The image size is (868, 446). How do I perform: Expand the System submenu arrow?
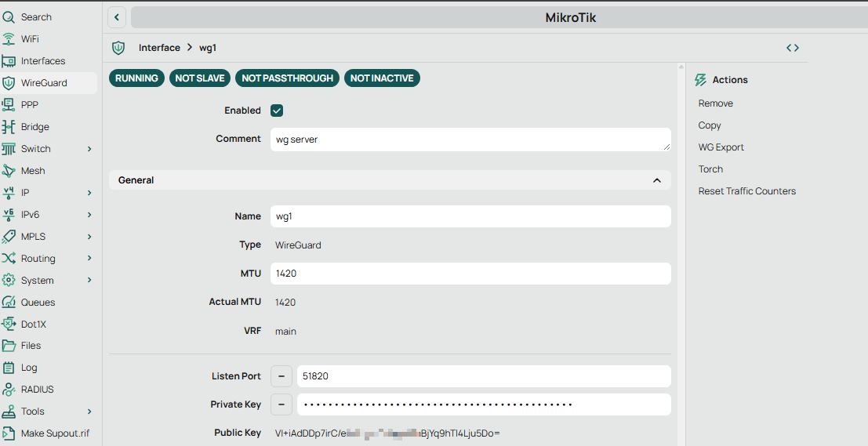click(x=89, y=280)
